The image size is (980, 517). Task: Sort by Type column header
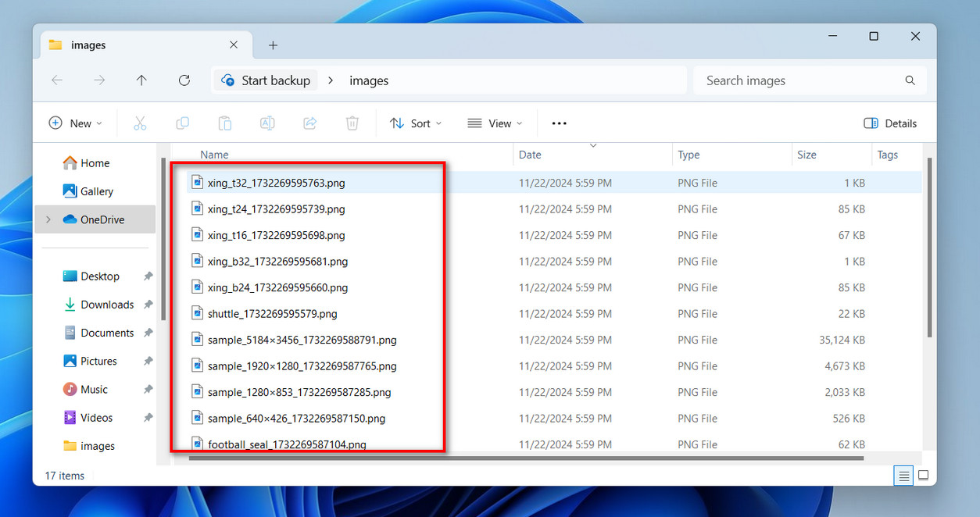click(x=689, y=155)
